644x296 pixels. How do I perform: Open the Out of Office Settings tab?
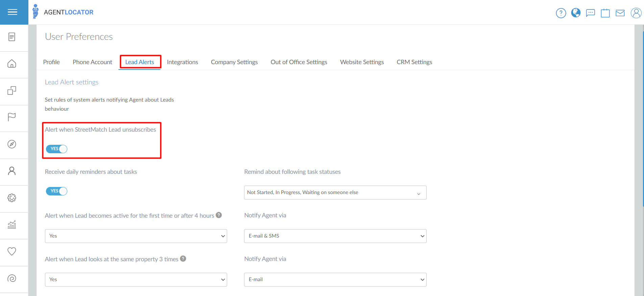coord(299,62)
